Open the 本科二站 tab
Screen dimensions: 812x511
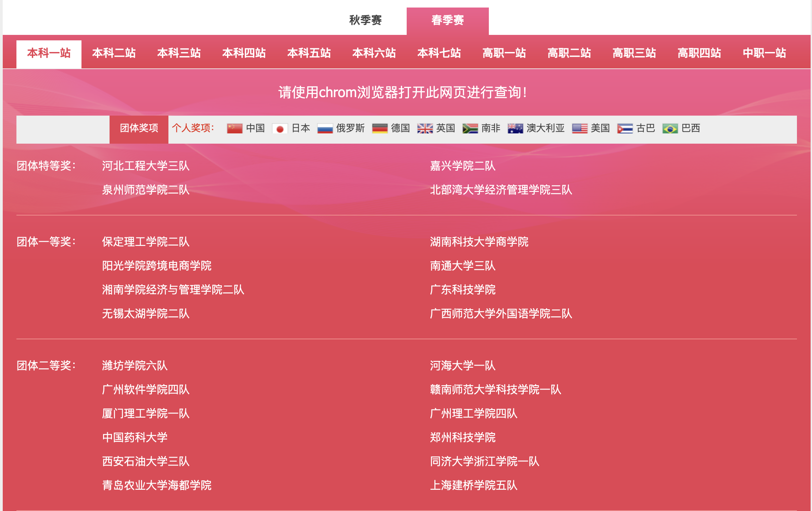pyautogui.click(x=114, y=53)
